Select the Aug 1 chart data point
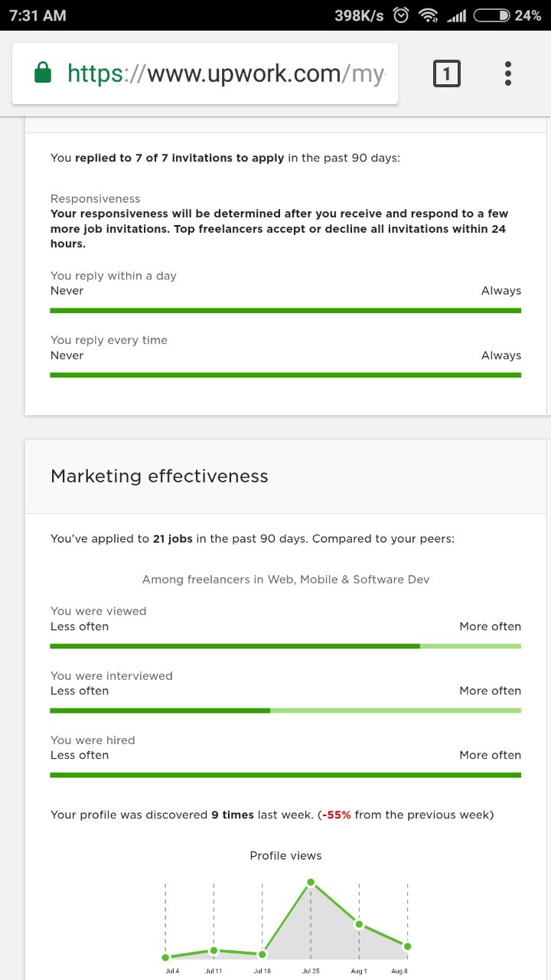The width and height of the screenshot is (551, 980). click(x=359, y=924)
